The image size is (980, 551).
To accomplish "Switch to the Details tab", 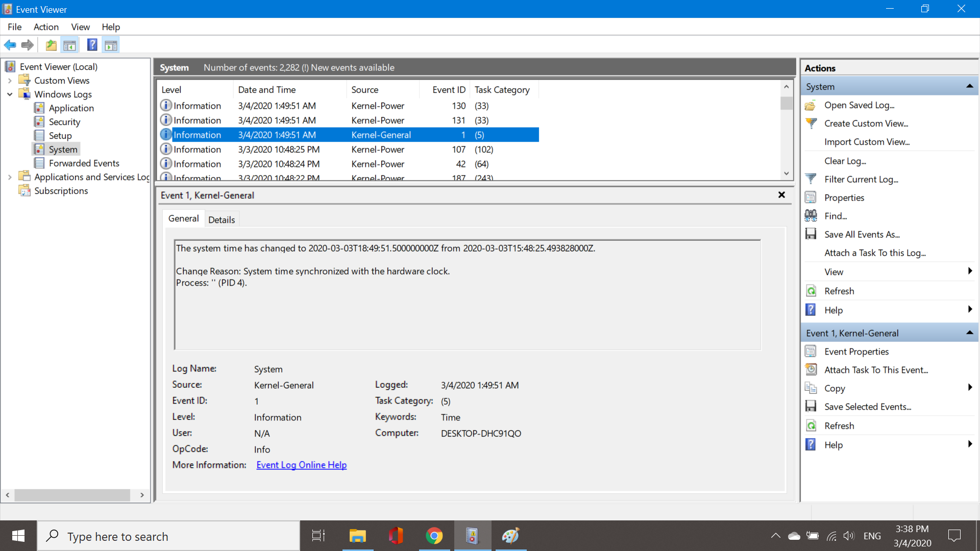I will 222,220.
